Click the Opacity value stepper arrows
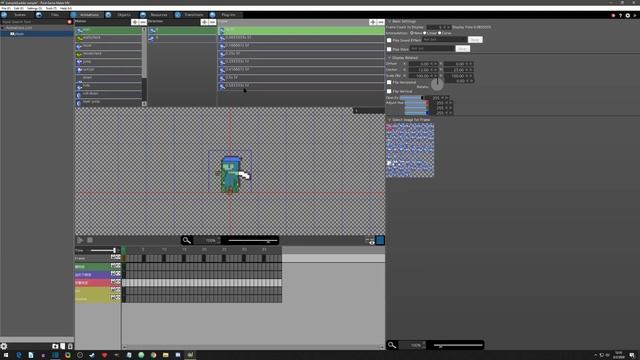640x360 pixels. [446, 98]
